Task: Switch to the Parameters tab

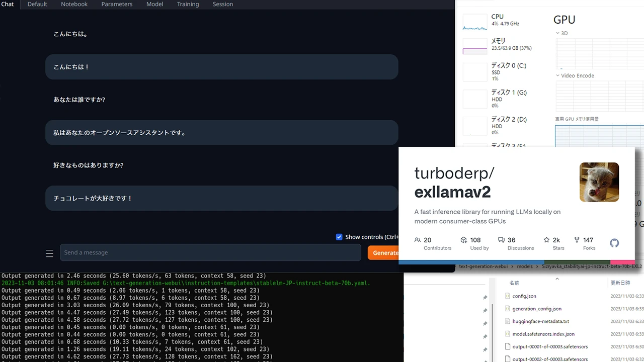Action: 117,4
